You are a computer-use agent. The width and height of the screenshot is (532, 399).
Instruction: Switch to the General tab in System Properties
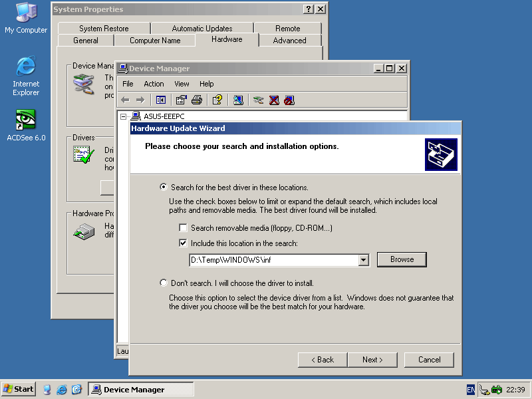(x=86, y=41)
